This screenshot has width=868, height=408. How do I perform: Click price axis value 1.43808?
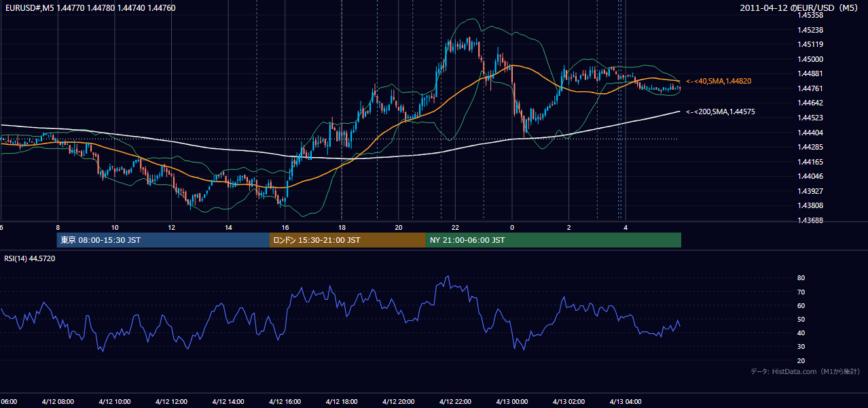click(810, 205)
